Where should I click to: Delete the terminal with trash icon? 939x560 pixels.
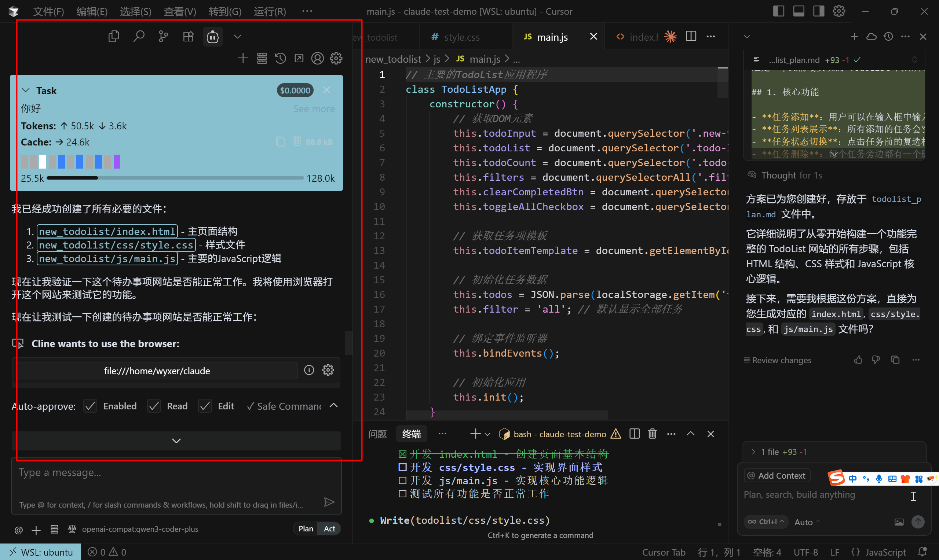(x=652, y=434)
